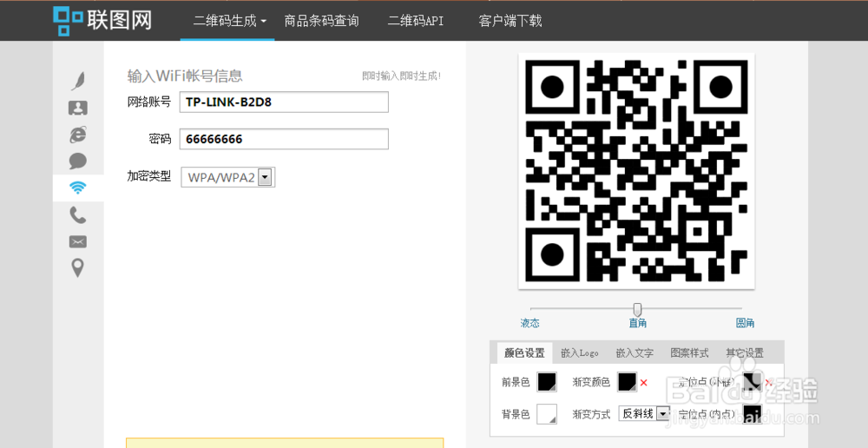This screenshot has width=868, height=448.
Task: Remove gradient color with red X
Action: (x=644, y=382)
